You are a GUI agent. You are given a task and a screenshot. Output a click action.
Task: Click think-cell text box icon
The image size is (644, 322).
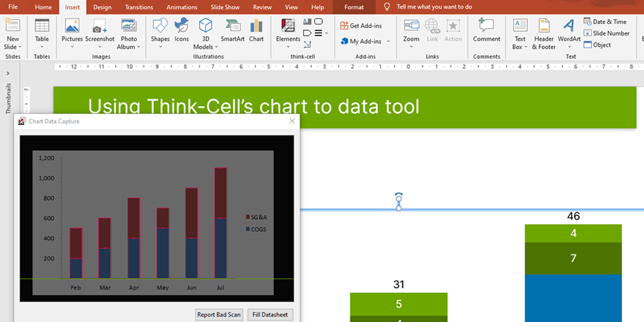click(x=307, y=21)
